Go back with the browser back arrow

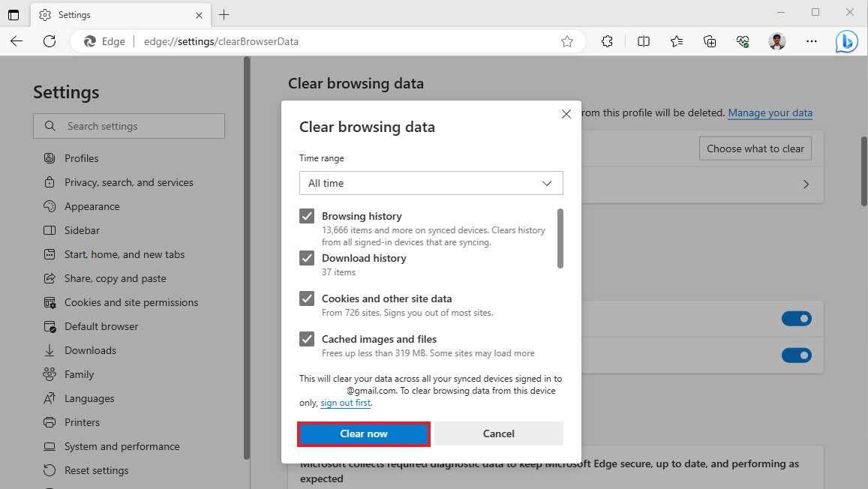(17, 41)
